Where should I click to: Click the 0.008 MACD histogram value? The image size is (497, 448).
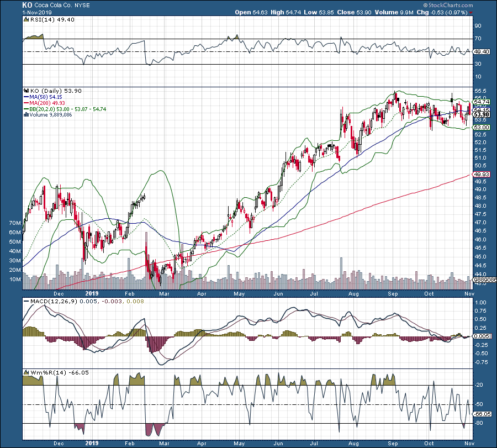(135, 301)
